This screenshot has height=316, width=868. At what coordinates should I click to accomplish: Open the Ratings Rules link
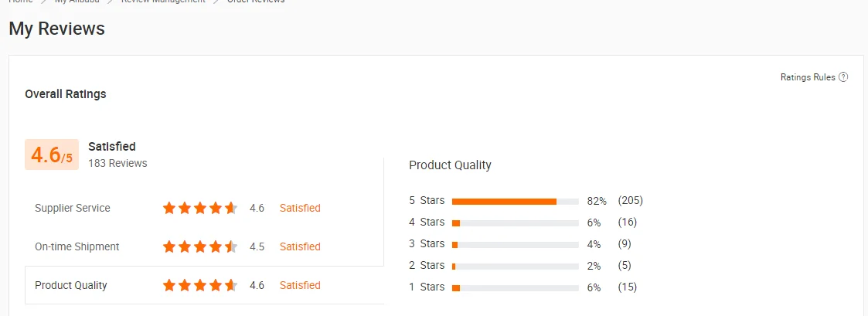pos(808,77)
